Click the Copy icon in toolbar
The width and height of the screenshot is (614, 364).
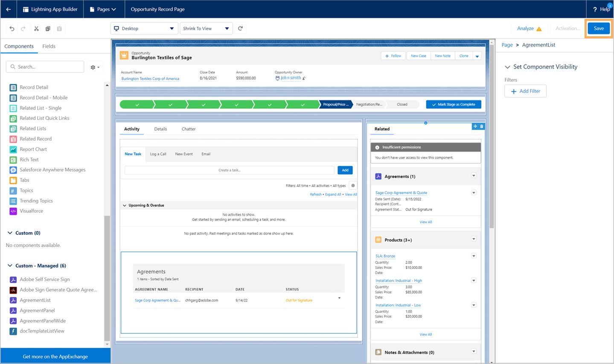click(x=48, y=29)
